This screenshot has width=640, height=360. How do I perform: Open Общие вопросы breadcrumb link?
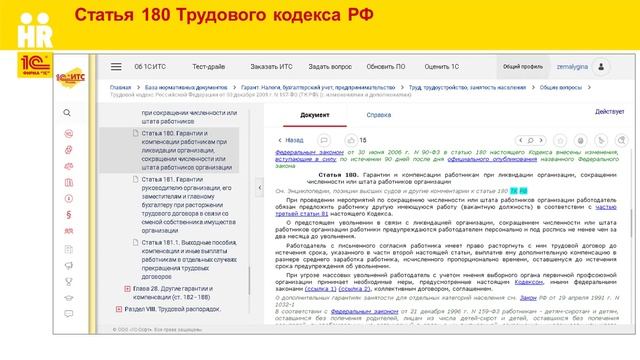pyautogui.click(x=560, y=87)
